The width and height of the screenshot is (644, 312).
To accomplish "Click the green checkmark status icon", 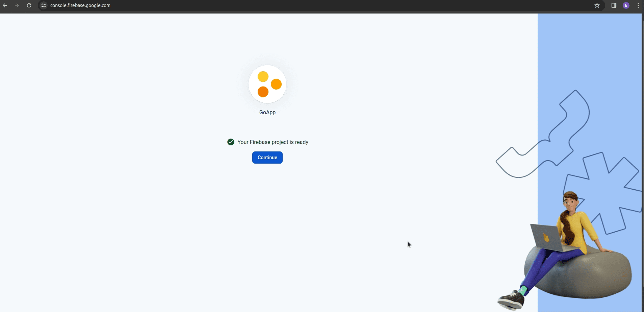I will pos(231,142).
